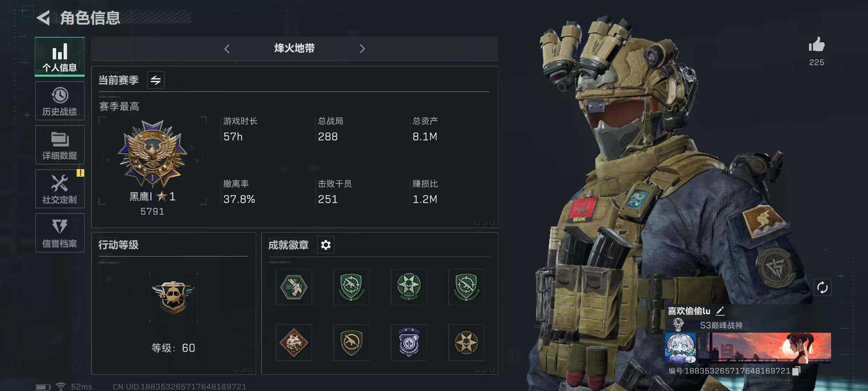Copy the player ID number with the copy icon
The height and width of the screenshot is (391, 868).
[796, 371]
